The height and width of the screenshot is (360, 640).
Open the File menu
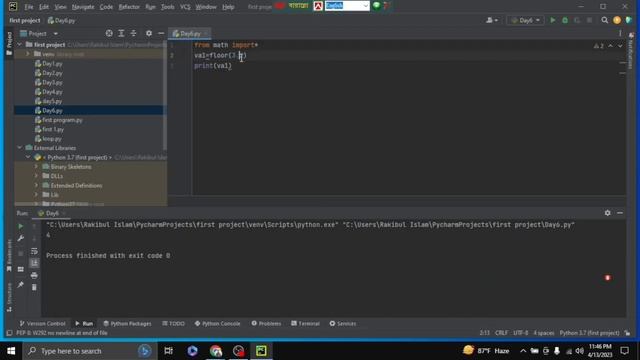(x=29, y=7)
